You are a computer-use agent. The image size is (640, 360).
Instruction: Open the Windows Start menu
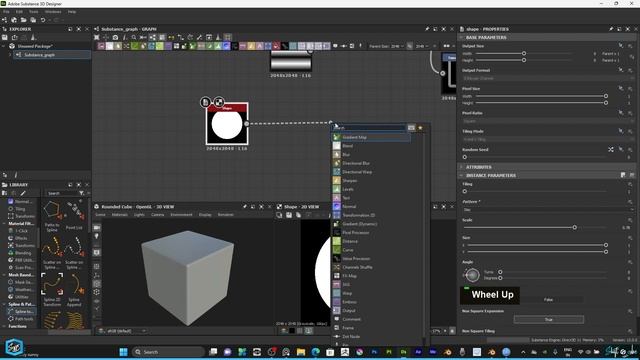(123, 352)
